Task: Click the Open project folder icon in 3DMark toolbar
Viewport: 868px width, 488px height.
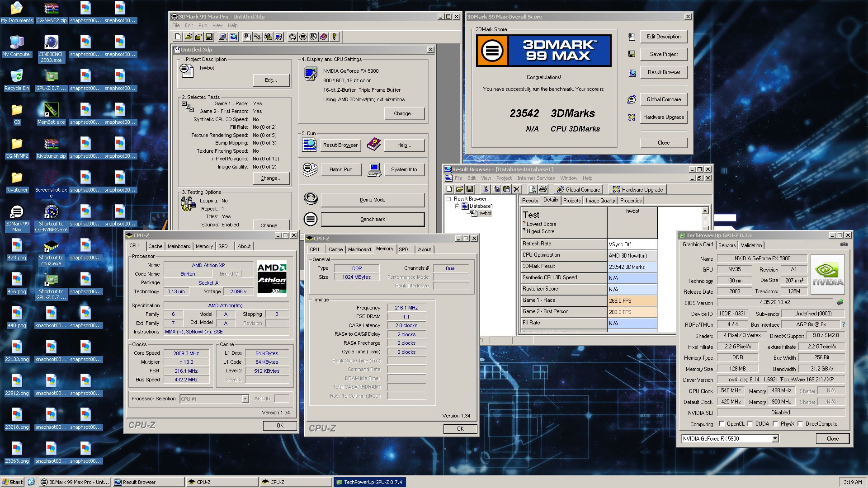Action: [x=188, y=37]
